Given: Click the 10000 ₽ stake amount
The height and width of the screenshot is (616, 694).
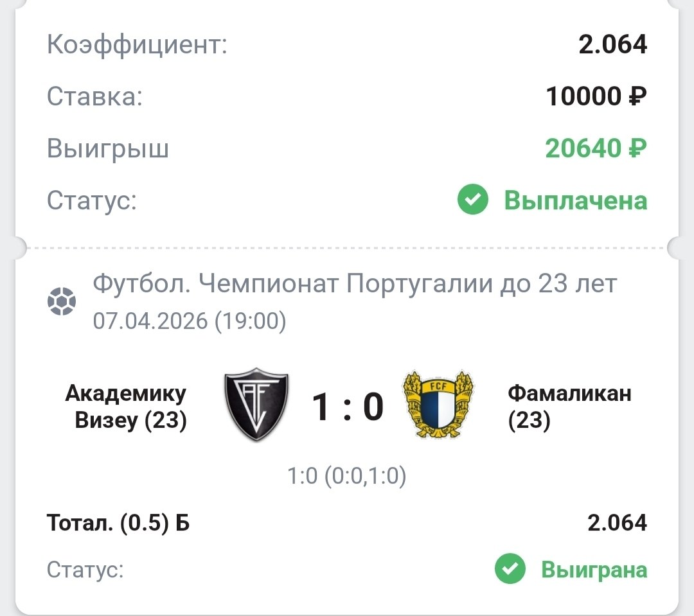Looking at the screenshot, I should (x=596, y=97).
